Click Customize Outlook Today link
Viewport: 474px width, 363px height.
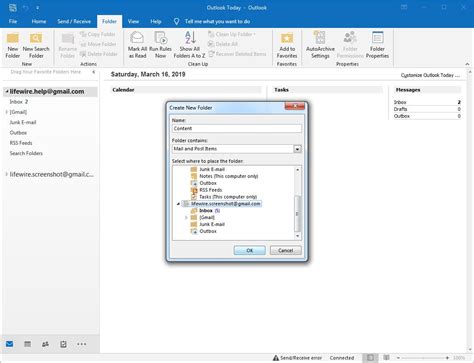click(x=430, y=75)
